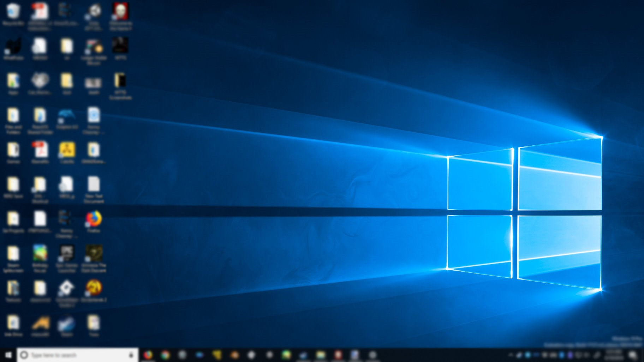Screen dimensions: 644x362
Task: Click the microphone in the search box
Action: click(131, 355)
